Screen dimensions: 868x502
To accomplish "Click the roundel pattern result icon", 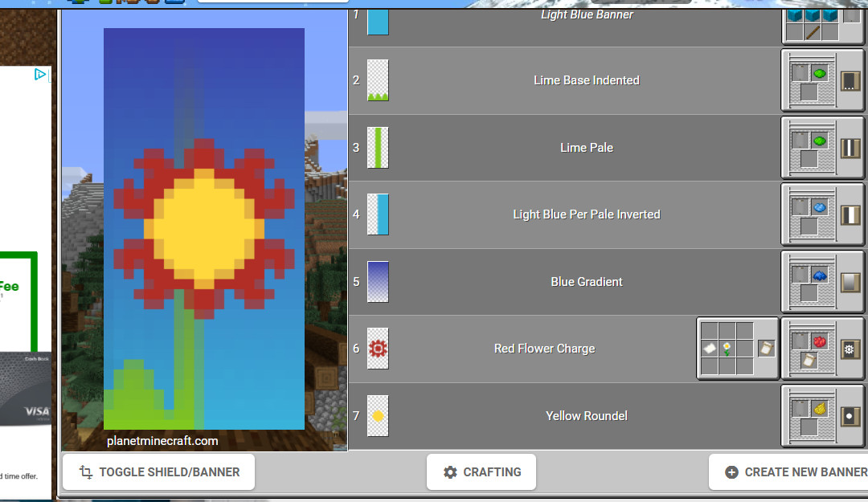I will (x=850, y=416).
